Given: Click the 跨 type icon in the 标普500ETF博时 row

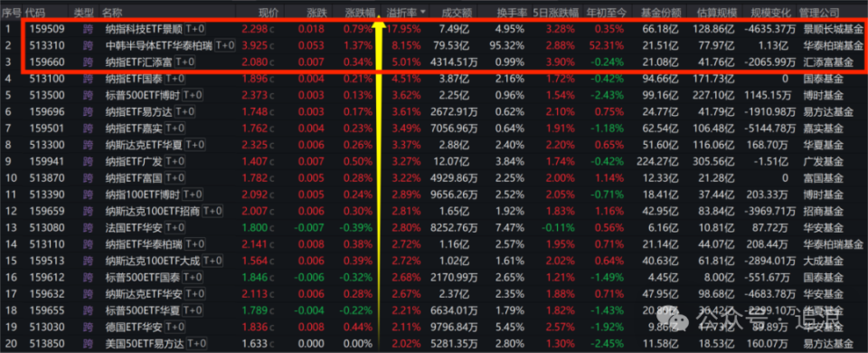Looking at the screenshot, I should coord(88,95).
